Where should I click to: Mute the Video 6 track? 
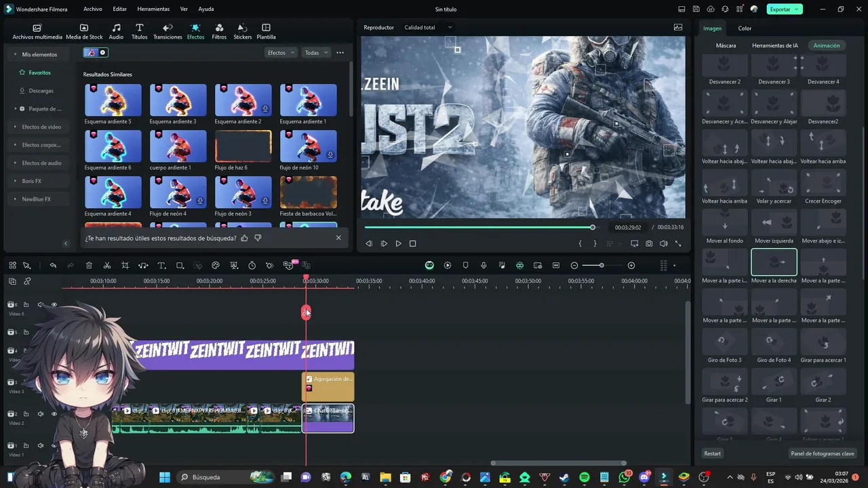pos(40,305)
